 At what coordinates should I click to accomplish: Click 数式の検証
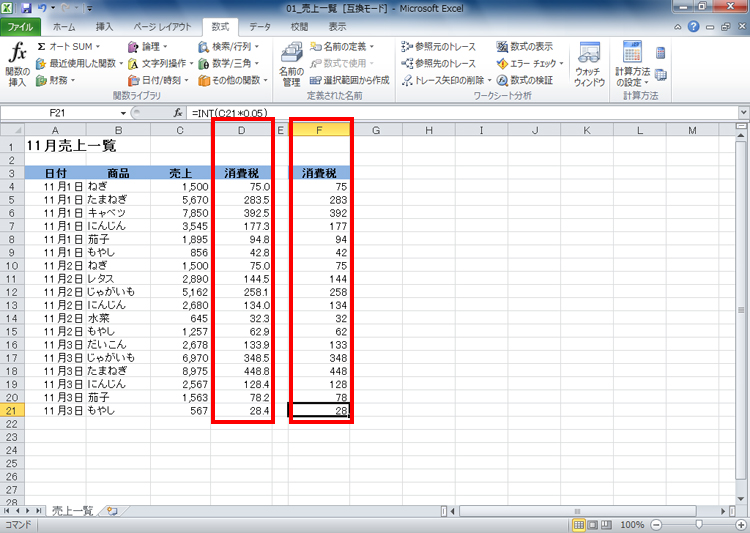(x=524, y=80)
